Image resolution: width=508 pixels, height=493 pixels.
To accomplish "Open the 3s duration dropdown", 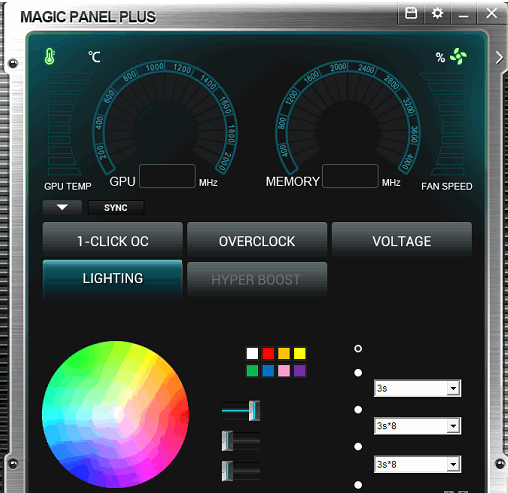I will pyautogui.click(x=417, y=388).
